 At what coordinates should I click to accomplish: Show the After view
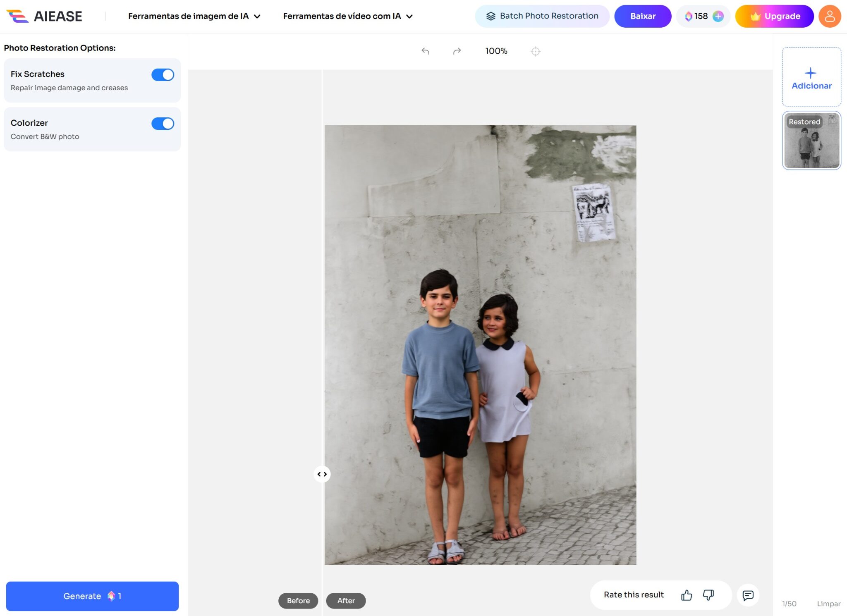pyautogui.click(x=346, y=601)
